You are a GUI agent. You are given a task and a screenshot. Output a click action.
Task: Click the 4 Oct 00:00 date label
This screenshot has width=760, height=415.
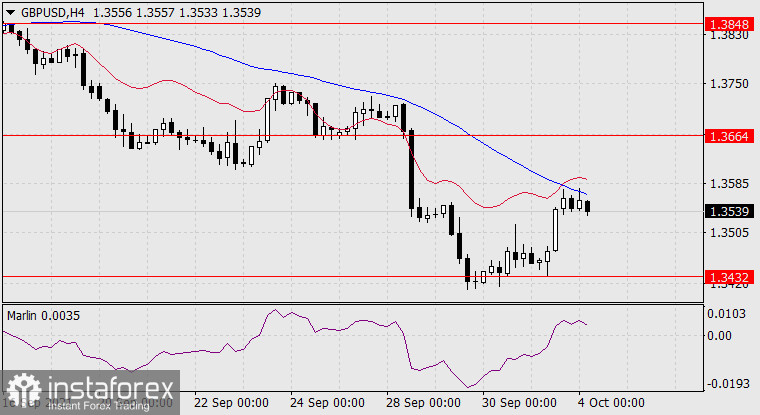point(612,404)
